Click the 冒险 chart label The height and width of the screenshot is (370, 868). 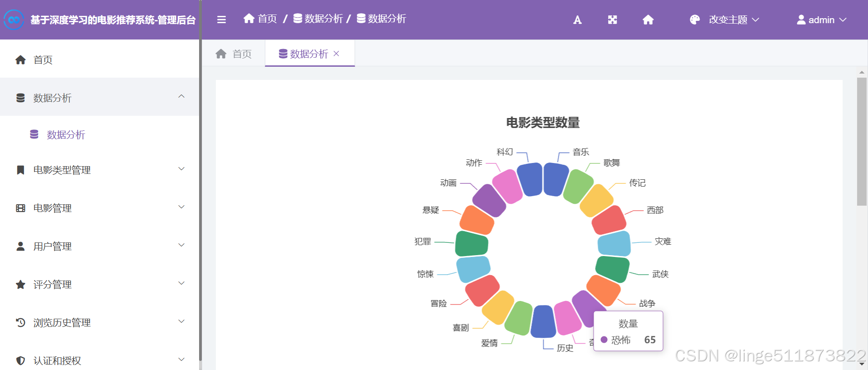click(439, 303)
